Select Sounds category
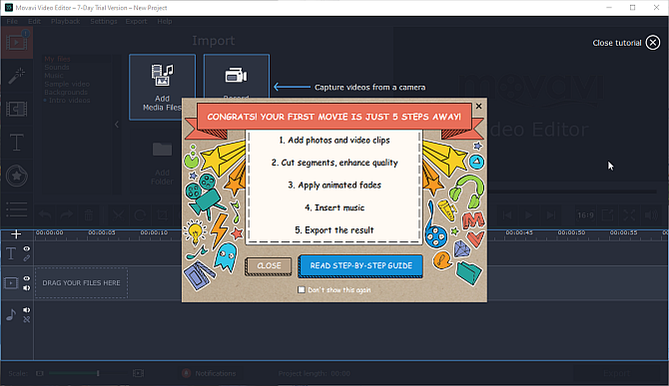The image size is (669, 386). pos(56,67)
